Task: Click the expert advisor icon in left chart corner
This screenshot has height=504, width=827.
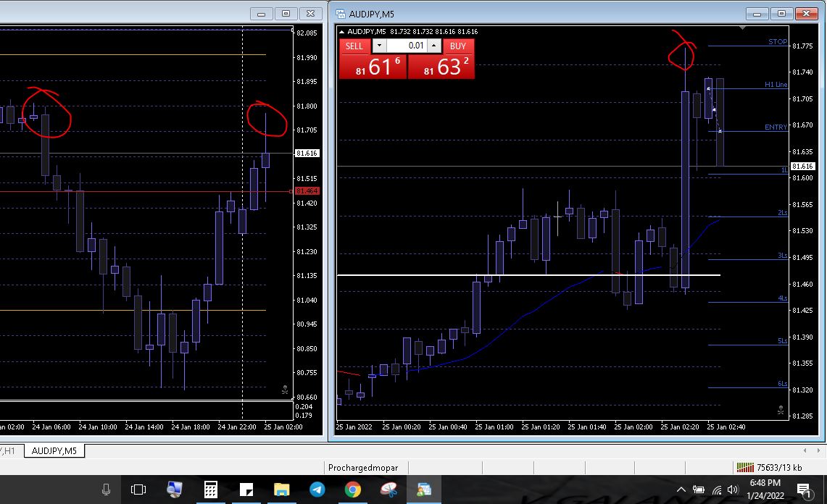Action: click(x=285, y=390)
